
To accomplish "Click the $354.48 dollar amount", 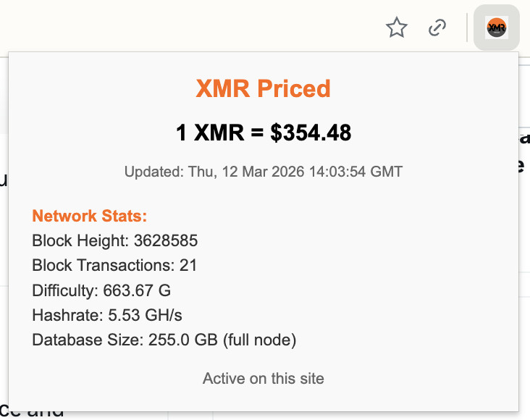I will coord(311,133).
